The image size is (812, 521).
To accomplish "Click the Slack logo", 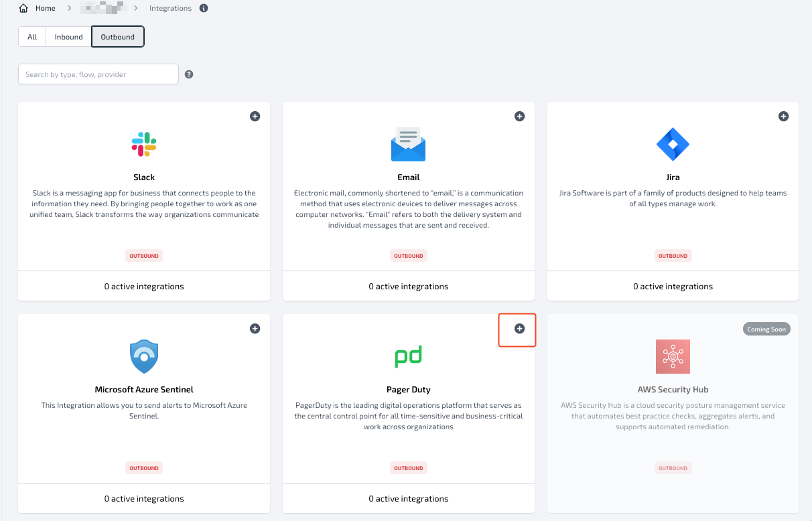I will coord(144,144).
